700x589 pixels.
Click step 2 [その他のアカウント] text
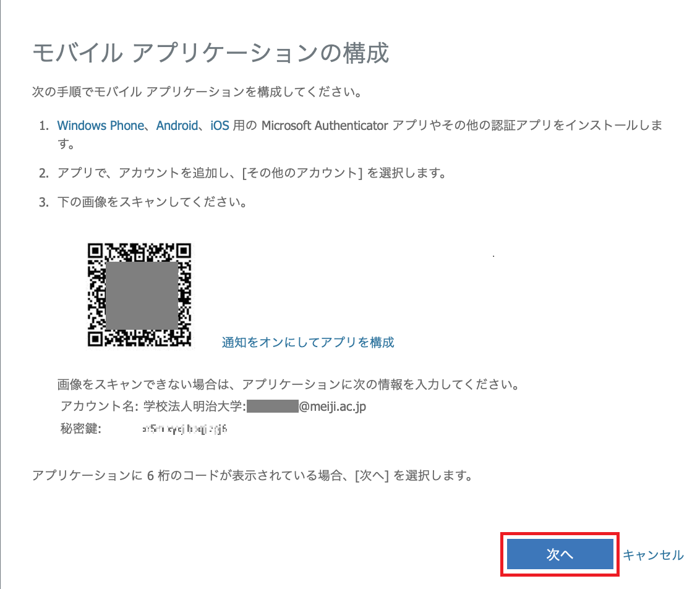click(302, 173)
